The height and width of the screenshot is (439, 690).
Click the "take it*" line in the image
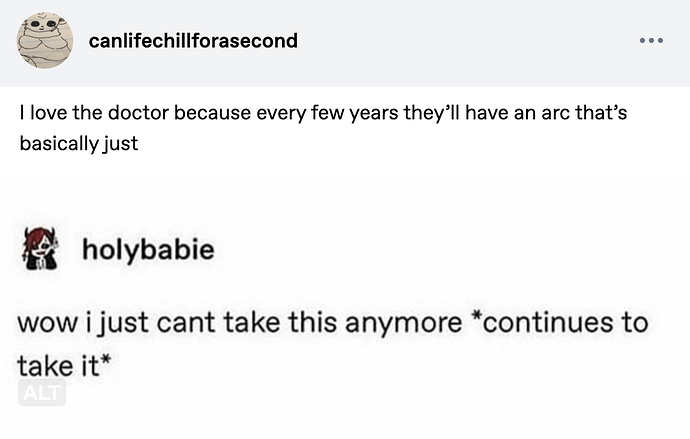coord(64,366)
